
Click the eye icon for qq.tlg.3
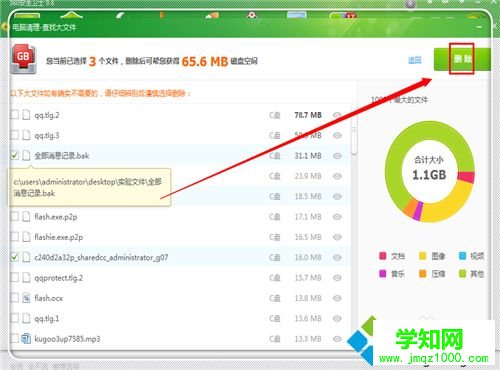337,135
